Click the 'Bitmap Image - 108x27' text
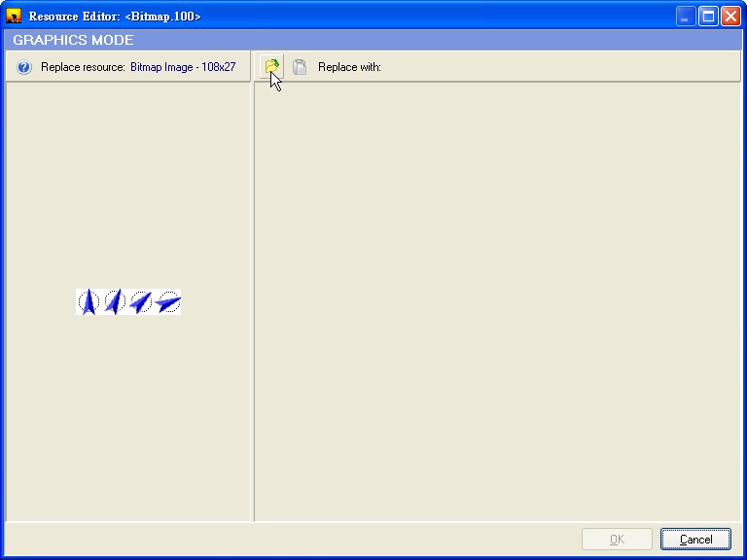The image size is (747, 560). click(183, 67)
